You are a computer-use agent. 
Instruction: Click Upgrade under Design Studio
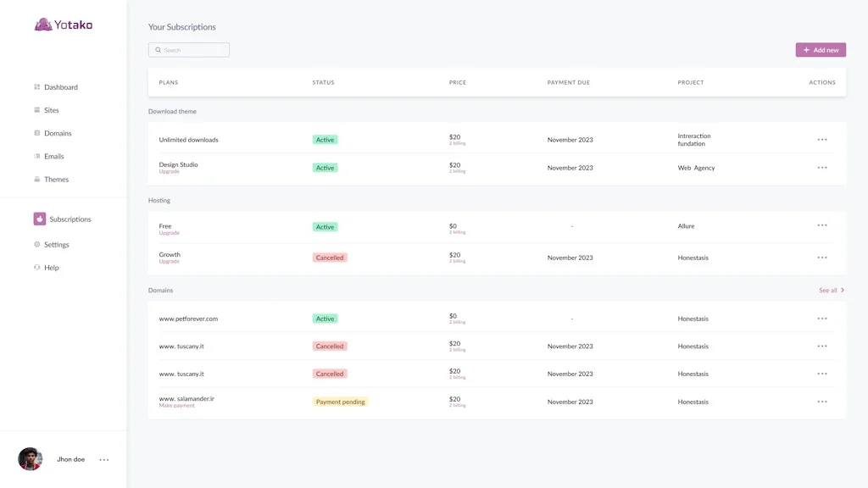click(169, 172)
